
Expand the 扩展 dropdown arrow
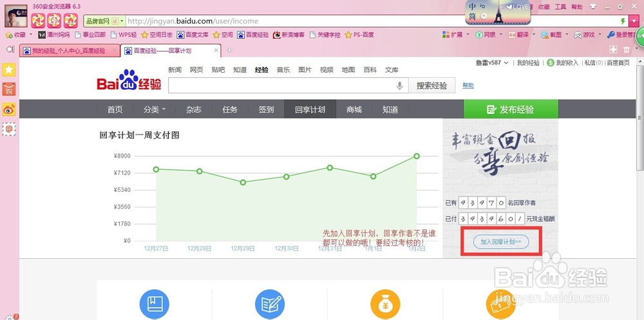(468, 35)
